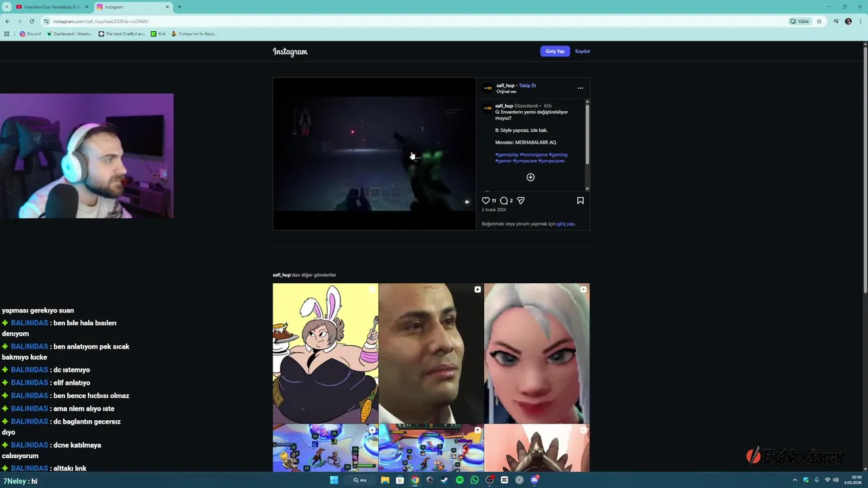The image size is (868, 488).
Task: Open Steam from the taskbar
Action: point(445,480)
